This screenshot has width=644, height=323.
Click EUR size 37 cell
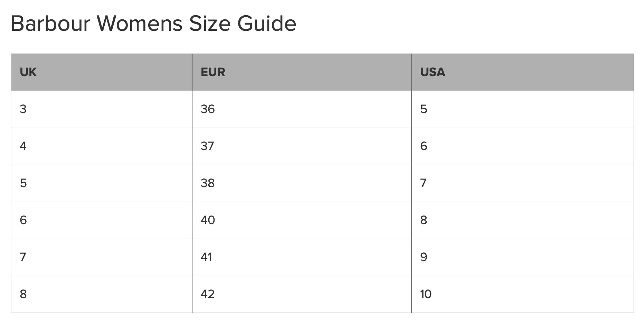(302, 147)
